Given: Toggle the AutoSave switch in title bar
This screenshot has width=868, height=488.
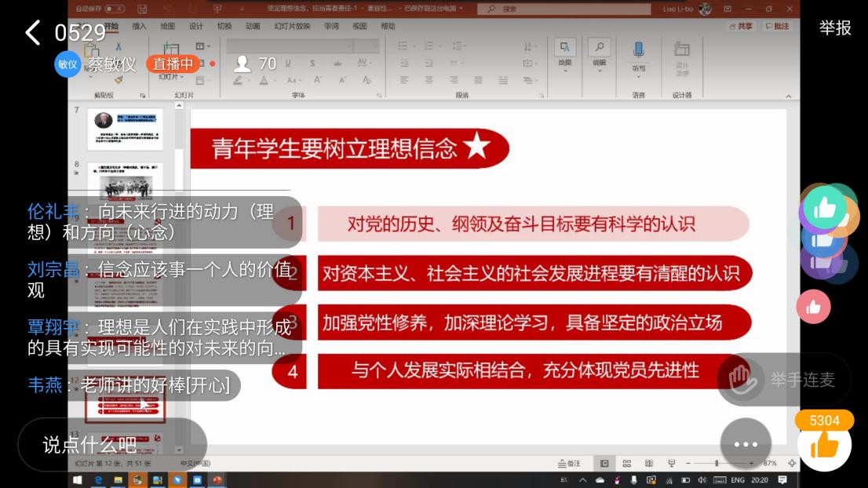Looking at the screenshot, I should pos(115,9).
